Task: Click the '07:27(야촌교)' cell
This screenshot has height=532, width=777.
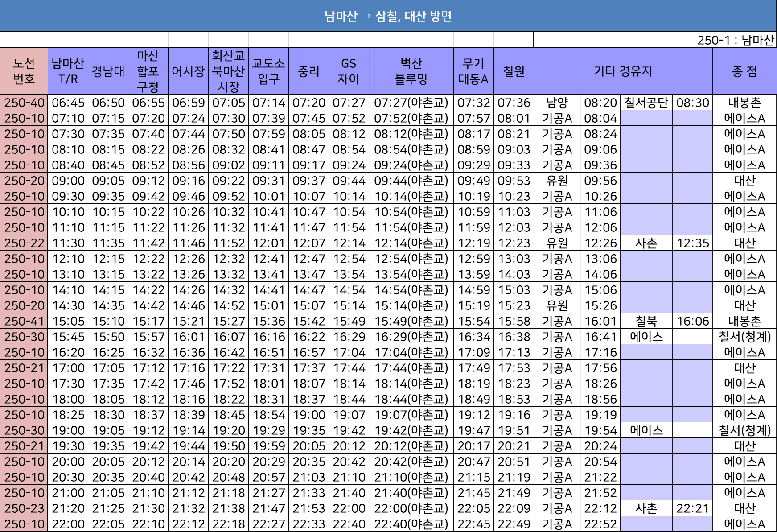Action: [411, 103]
